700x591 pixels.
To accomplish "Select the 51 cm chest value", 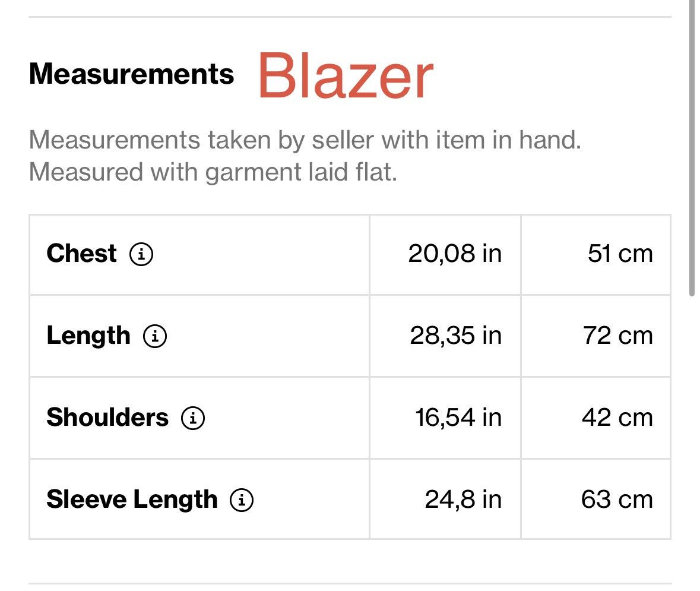I will (620, 254).
